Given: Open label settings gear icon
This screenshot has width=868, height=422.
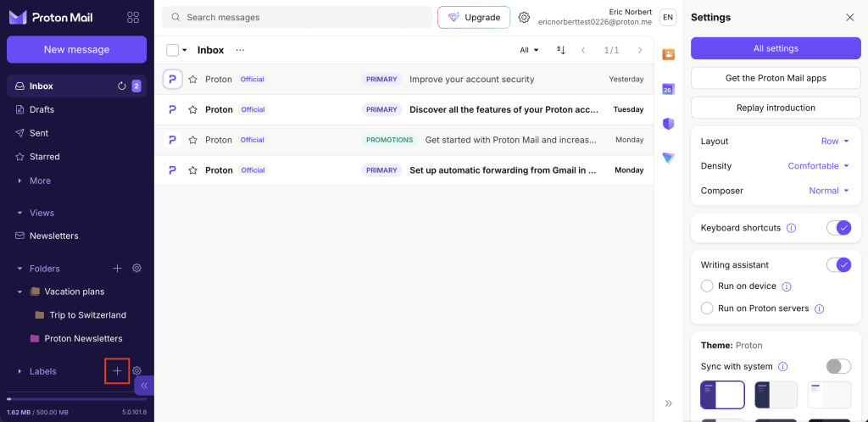Looking at the screenshot, I should click(x=136, y=371).
